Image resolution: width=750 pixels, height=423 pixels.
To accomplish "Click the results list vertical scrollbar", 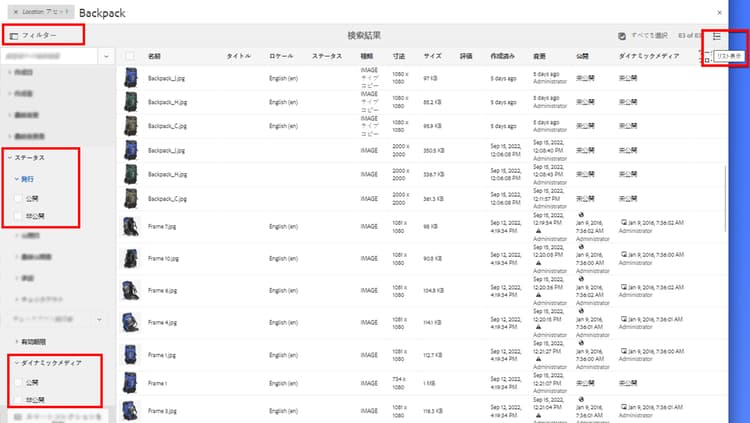I will pyautogui.click(x=726, y=199).
